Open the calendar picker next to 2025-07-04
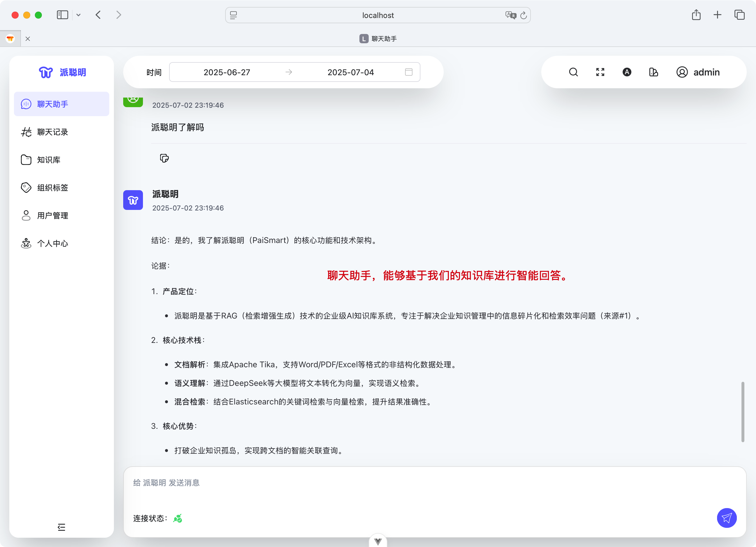Viewport: 756px width, 547px height. tap(409, 72)
